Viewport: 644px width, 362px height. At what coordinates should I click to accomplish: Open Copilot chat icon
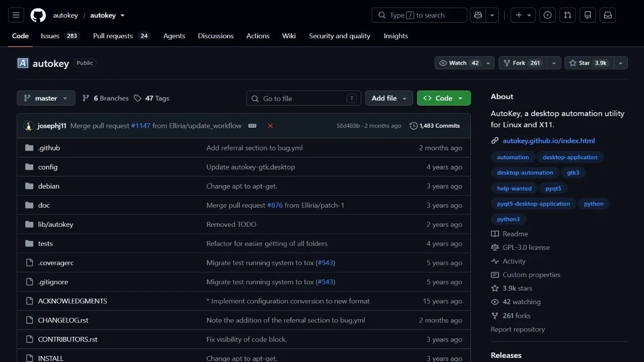click(478, 15)
